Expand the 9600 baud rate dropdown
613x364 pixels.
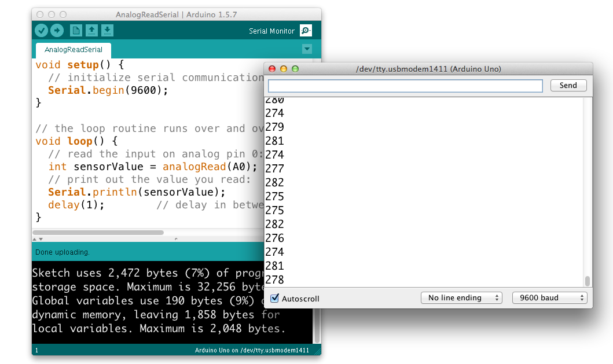pyautogui.click(x=549, y=298)
